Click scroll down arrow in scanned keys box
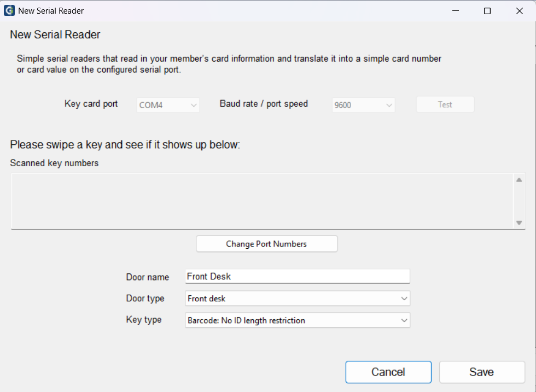536x392 pixels. point(519,223)
